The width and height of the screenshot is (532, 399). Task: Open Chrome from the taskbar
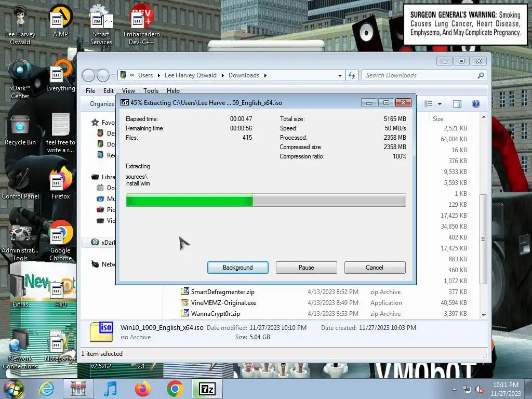tap(175, 389)
